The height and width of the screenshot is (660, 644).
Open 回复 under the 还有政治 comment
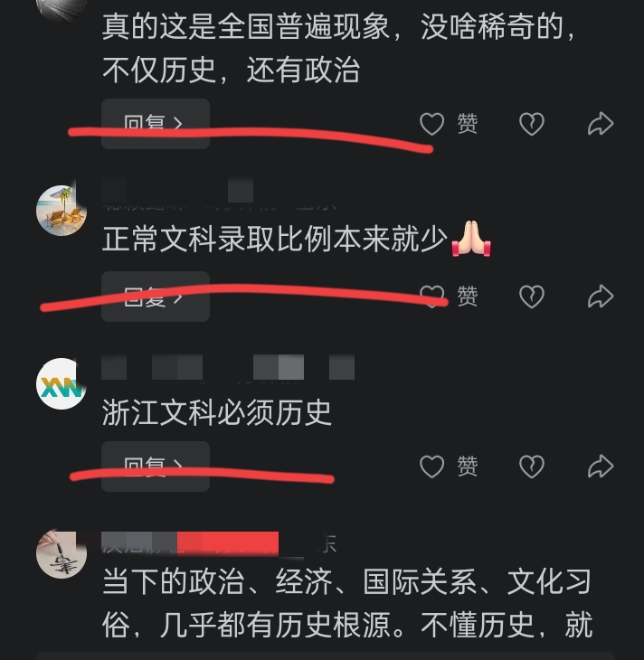[156, 124]
